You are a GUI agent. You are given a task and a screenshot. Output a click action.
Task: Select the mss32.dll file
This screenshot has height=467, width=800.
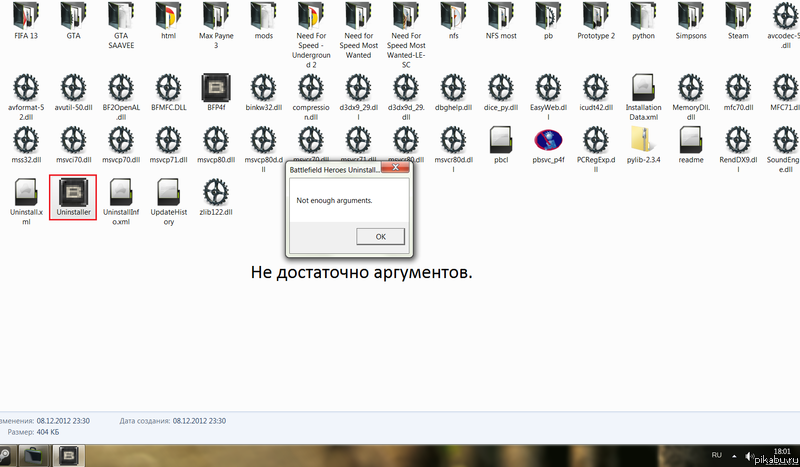click(26, 145)
